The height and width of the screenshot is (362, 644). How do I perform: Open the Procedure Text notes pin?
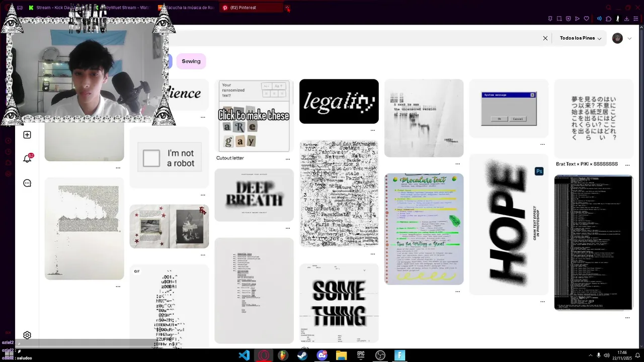pyautogui.click(x=424, y=229)
